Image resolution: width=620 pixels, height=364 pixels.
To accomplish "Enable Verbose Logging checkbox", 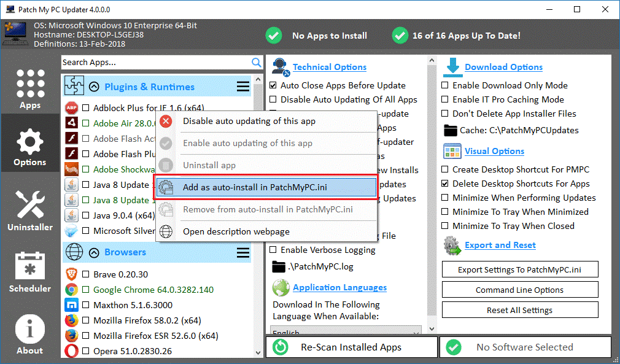I will (273, 250).
